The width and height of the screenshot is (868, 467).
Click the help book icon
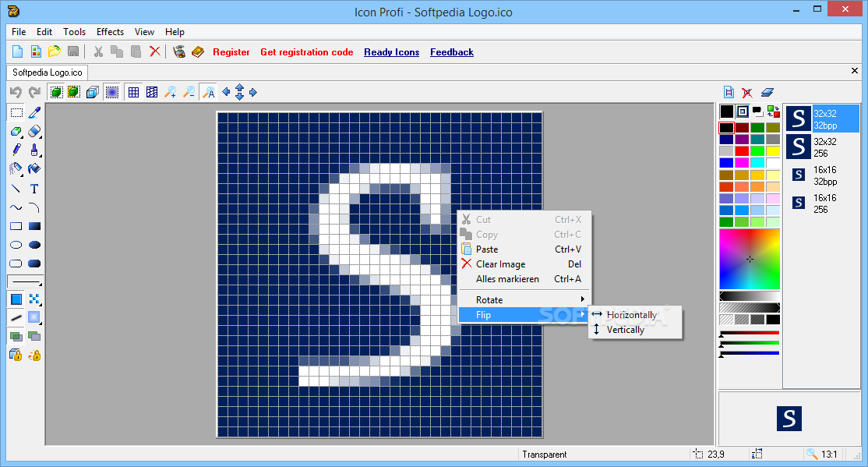(x=198, y=51)
